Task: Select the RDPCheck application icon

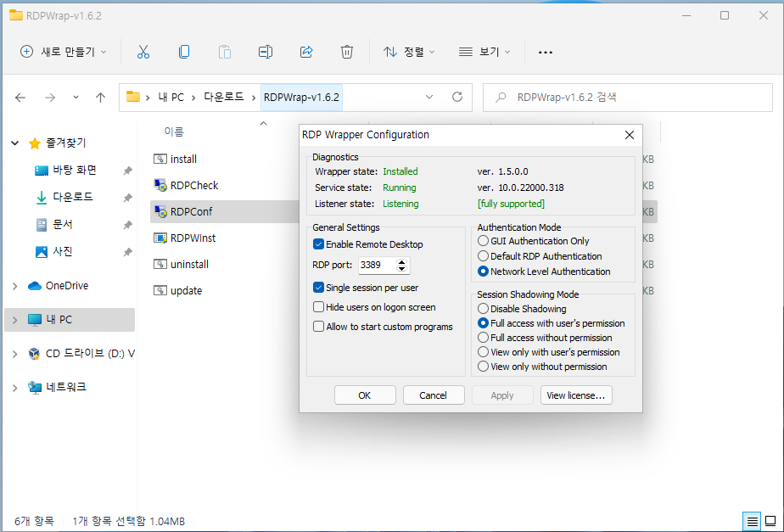Action: [x=160, y=186]
